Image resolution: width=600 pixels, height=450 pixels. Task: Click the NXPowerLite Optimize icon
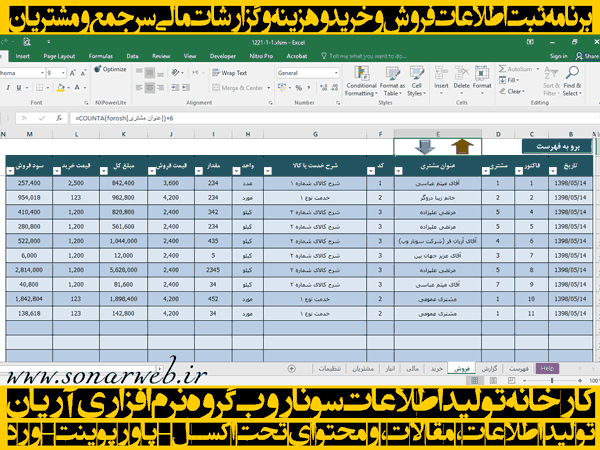98,69
